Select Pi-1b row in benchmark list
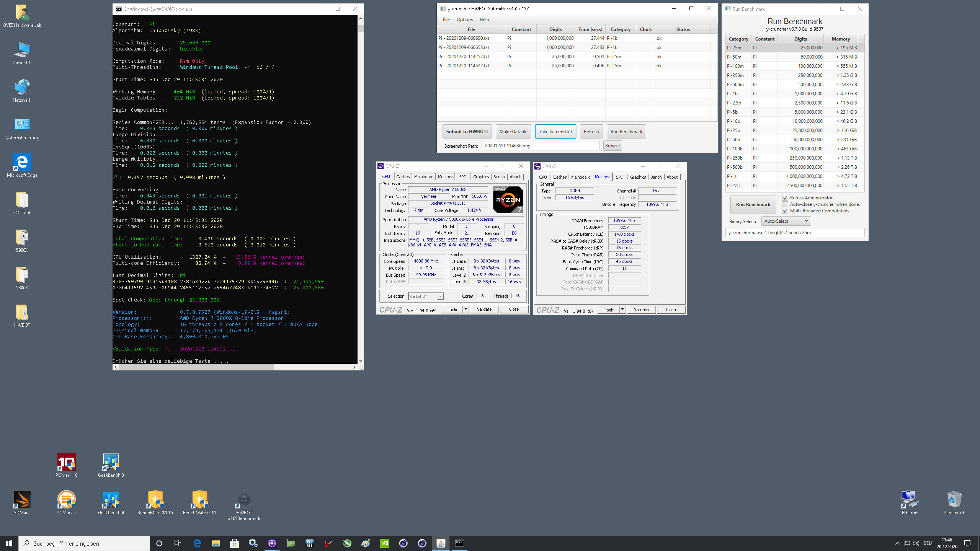Viewport: 980px width, 551px height. point(795,94)
